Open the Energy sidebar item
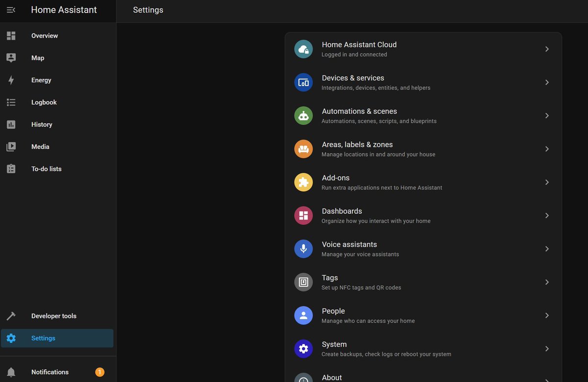 tap(57, 80)
